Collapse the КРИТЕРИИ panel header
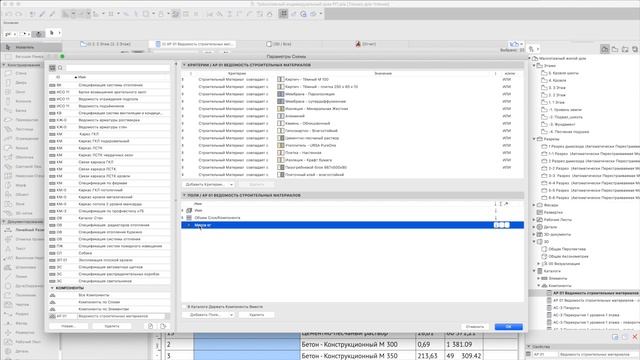 (184, 65)
